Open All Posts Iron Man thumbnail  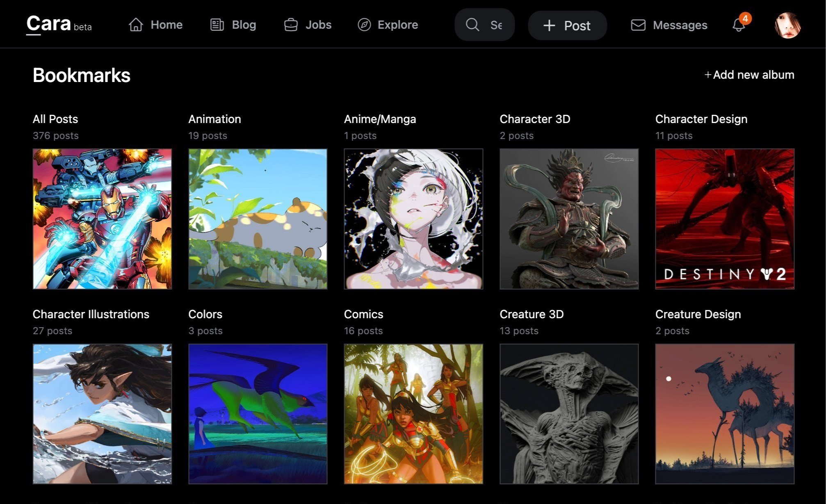click(x=102, y=219)
